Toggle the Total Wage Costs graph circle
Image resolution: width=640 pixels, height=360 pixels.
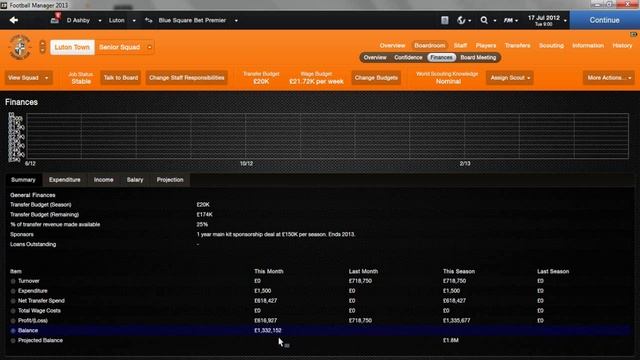coord(13,311)
